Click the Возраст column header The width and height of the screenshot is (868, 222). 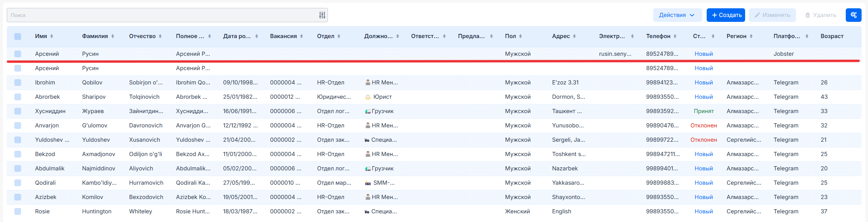pos(832,36)
